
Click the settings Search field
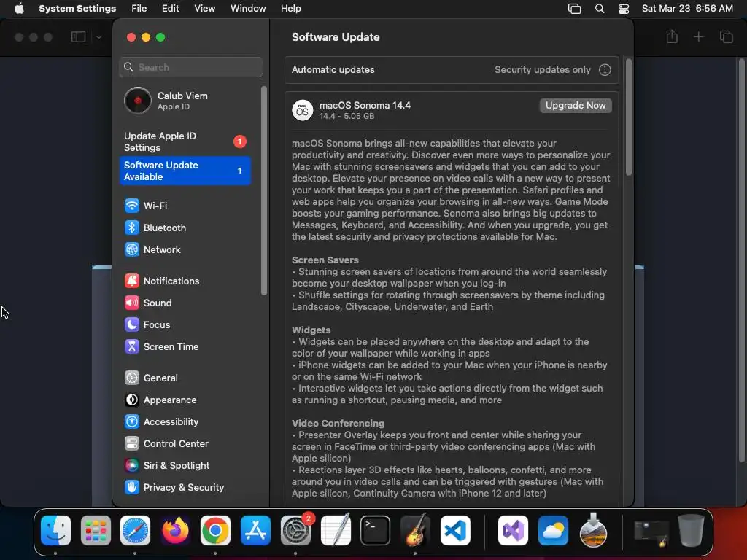point(190,67)
